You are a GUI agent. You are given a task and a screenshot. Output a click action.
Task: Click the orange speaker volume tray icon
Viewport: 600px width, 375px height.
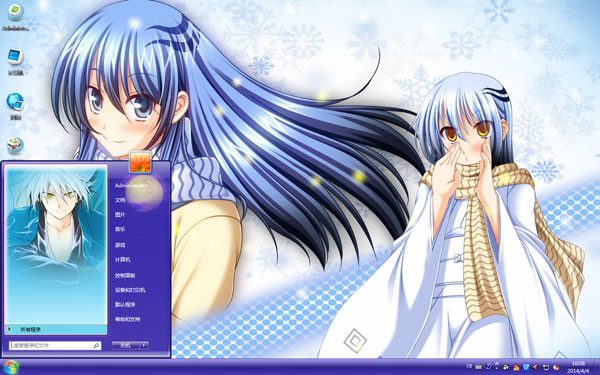coord(535,367)
